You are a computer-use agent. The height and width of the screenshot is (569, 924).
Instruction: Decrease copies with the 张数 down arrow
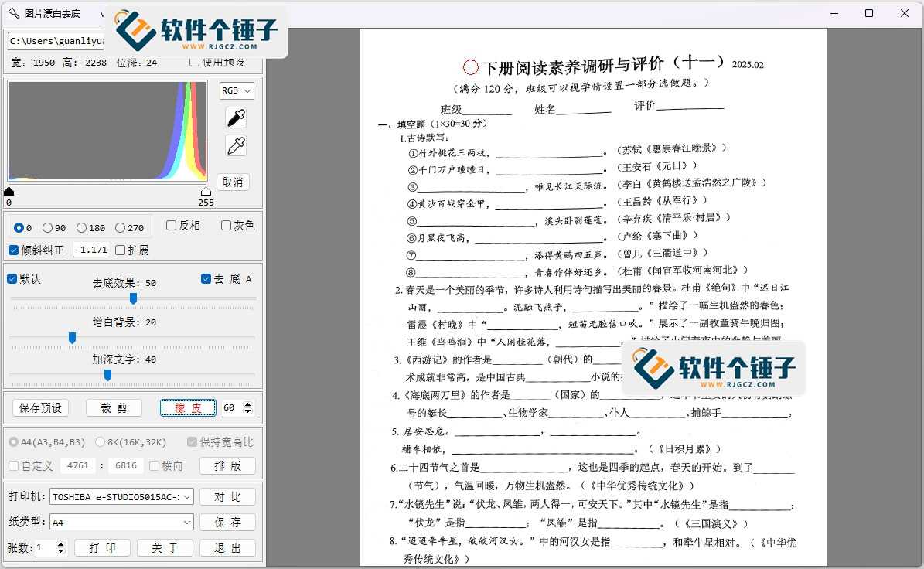point(60,551)
